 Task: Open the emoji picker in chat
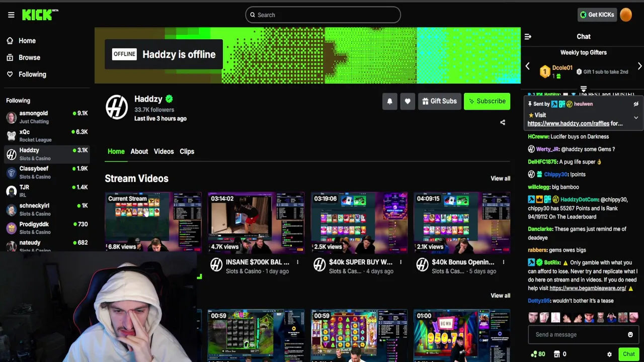tap(630, 335)
